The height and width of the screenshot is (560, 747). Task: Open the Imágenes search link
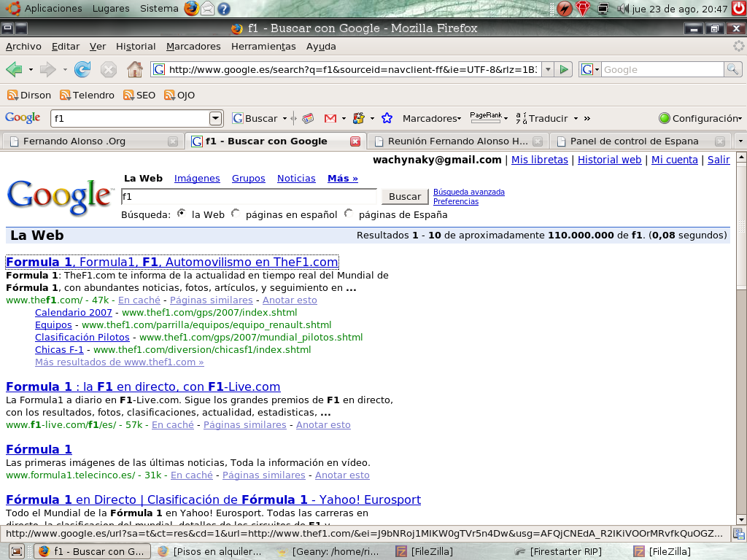click(197, 179)
